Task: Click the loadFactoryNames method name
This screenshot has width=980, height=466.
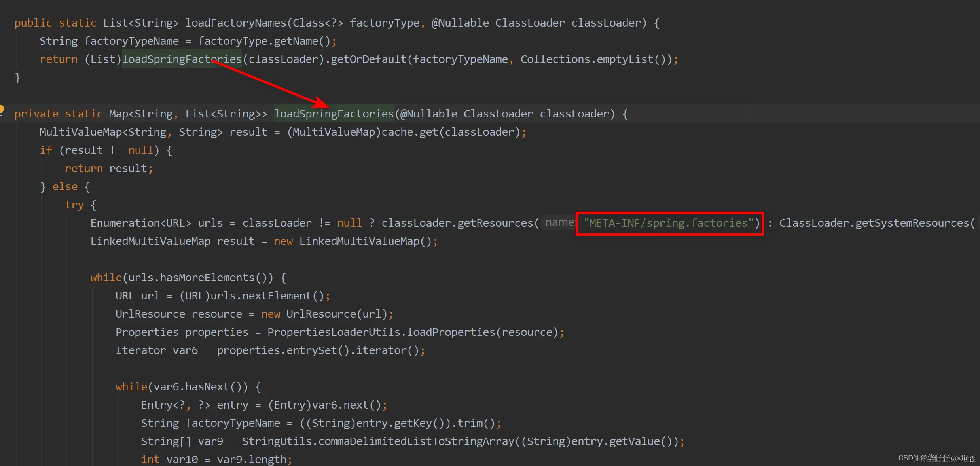Action: 235,23
